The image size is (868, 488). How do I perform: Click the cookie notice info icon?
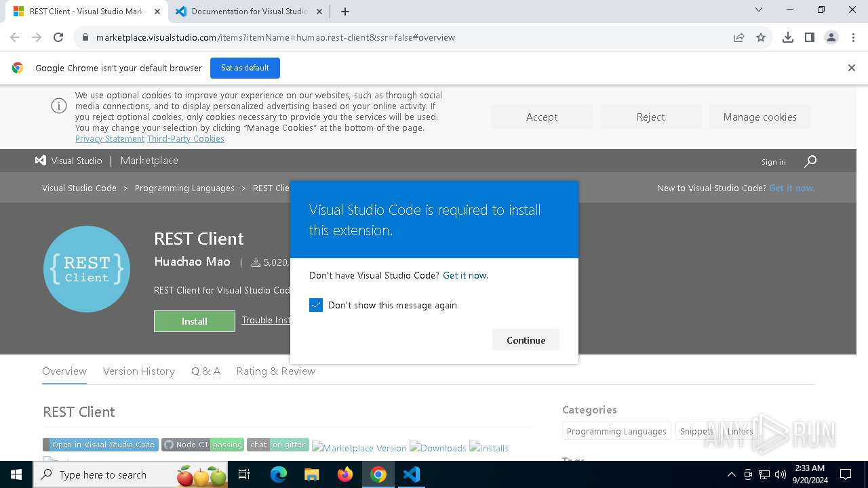click(59, 106)
